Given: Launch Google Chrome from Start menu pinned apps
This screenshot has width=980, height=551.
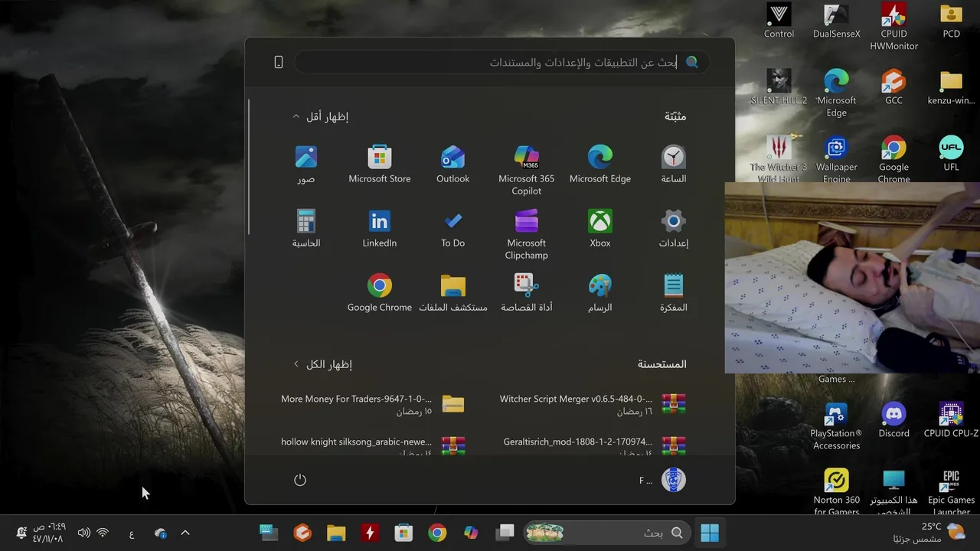Looking at the screenshot, I should [380, 293].
